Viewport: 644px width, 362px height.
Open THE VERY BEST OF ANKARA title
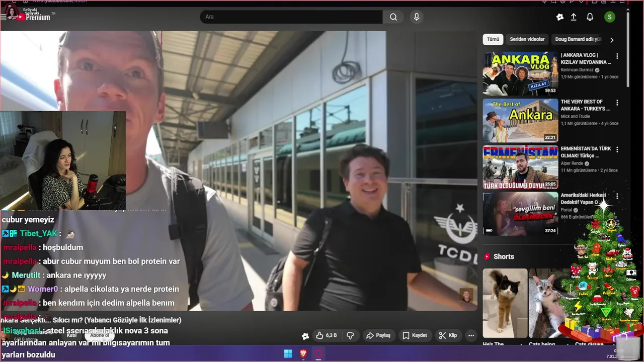pos(585,106)
